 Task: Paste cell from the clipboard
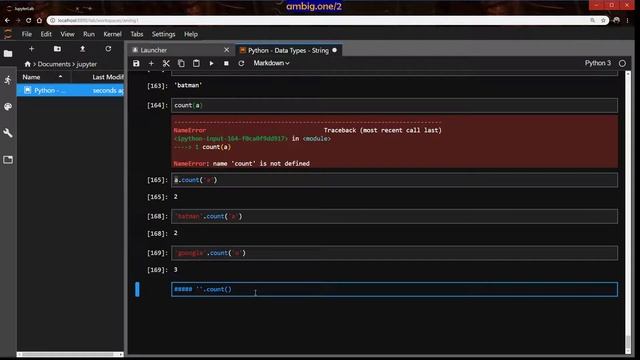click(196, 63)
